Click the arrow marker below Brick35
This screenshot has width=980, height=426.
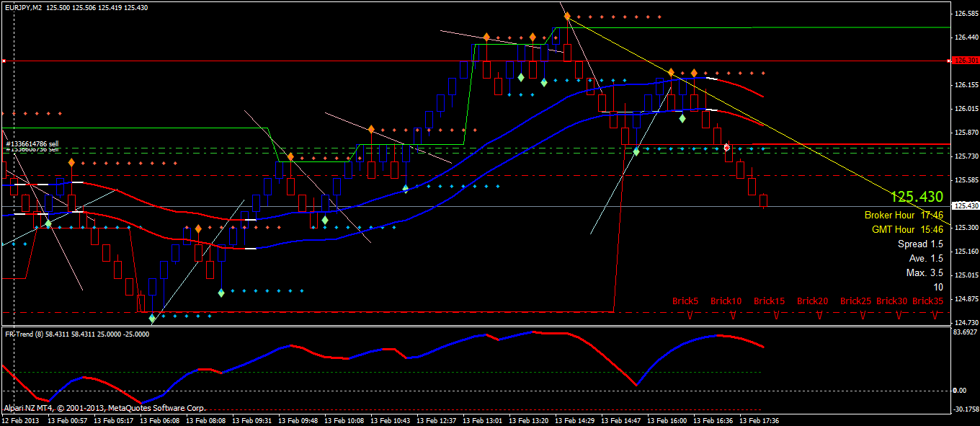[x=935, y=315]
